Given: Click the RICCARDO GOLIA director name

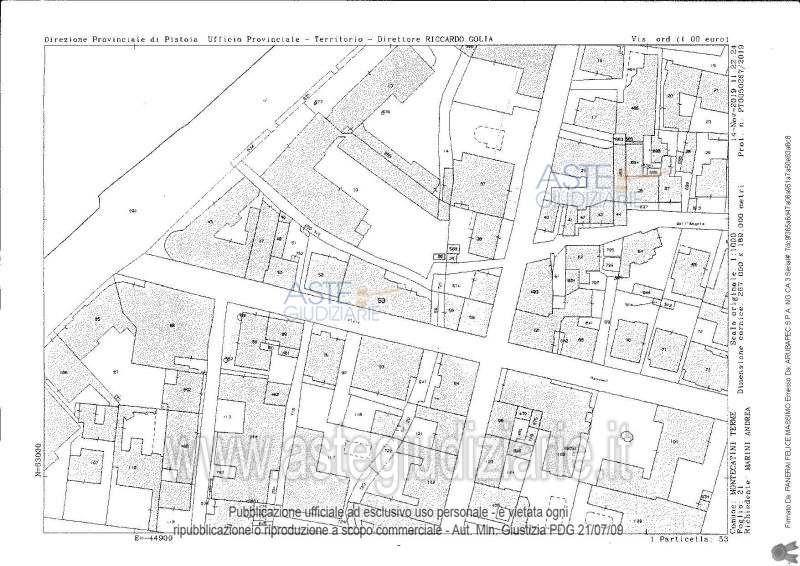Looking at the screenshot, I should click(459, 39).
